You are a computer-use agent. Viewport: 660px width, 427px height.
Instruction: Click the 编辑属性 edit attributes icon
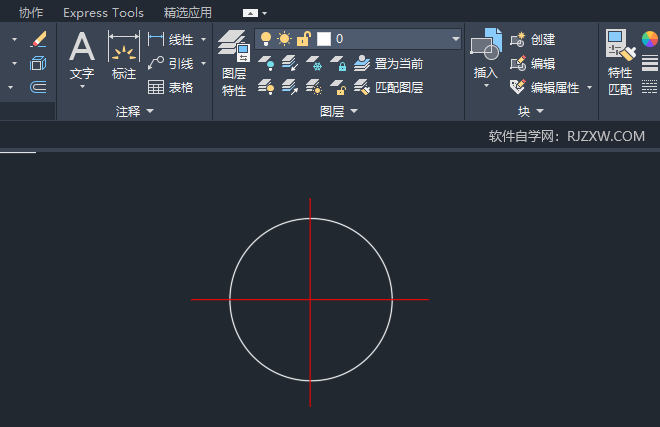coord(518,87)
